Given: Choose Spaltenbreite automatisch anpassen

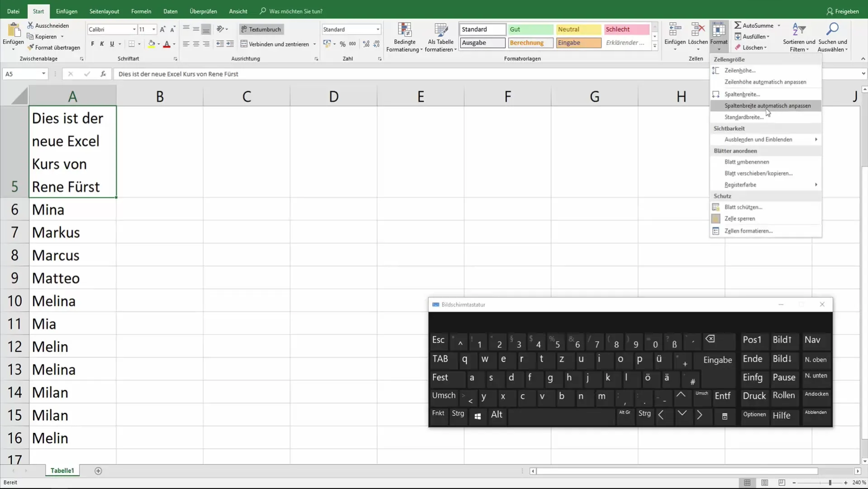Looking at the screenshot, I should [765, 105].
